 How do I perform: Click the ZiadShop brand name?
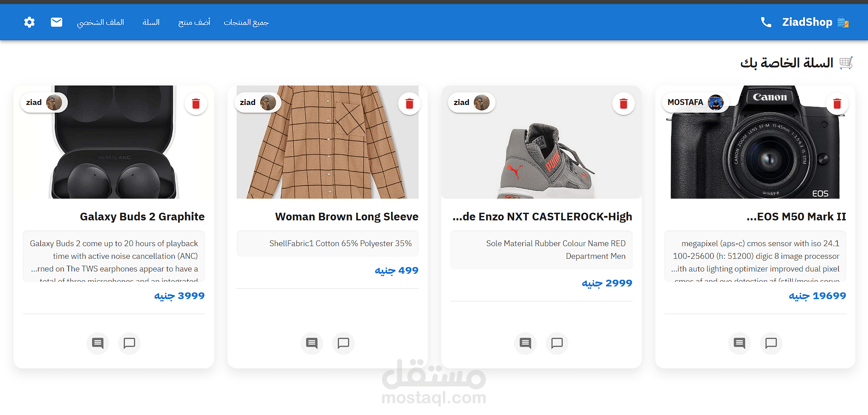point(807,22)
